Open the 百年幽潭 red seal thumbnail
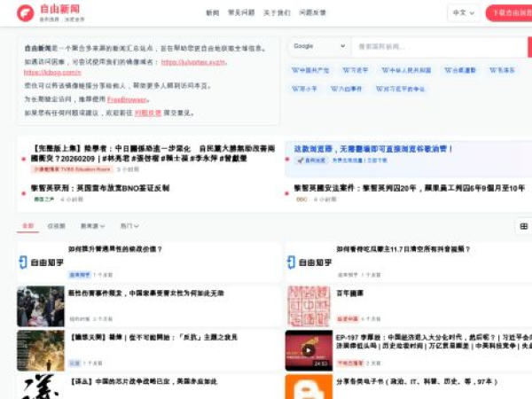Image resolution: width=532 pixels, height=399 pixels. [308, 306]
